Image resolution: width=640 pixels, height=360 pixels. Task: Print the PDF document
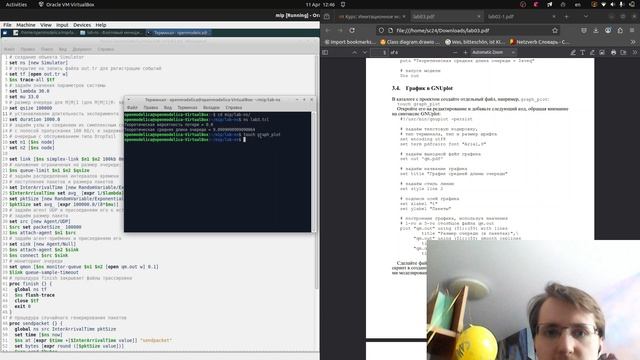tap(613, 52)
